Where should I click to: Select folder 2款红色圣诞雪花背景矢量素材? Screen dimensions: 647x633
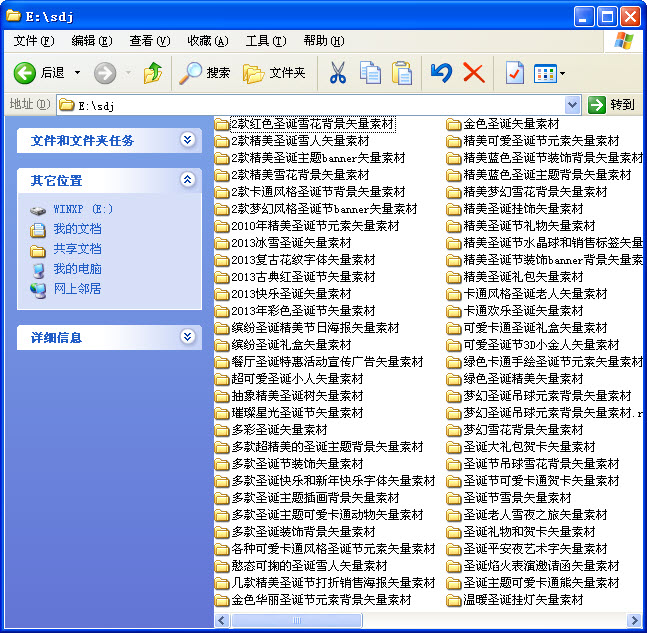tap(312, 124)
